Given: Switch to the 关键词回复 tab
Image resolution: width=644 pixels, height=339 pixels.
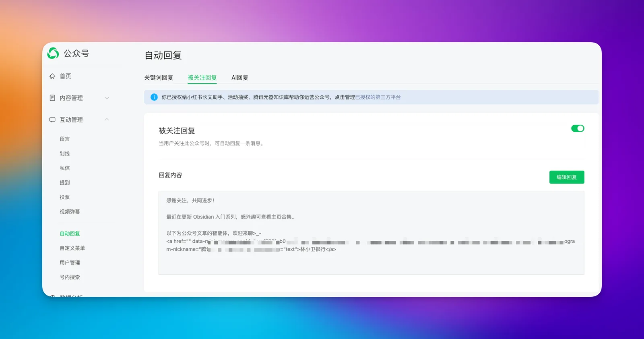Looking at the screenshot, I should (x=159, y=77).
